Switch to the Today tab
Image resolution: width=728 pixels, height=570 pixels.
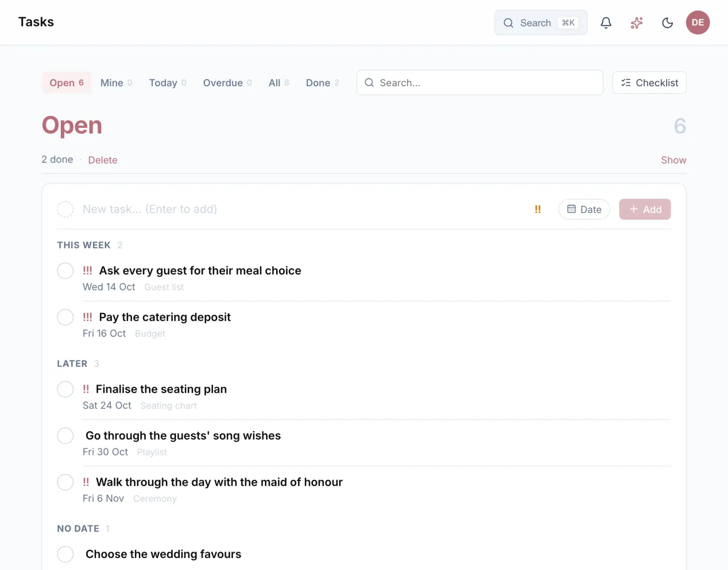[x=167, y=83]
